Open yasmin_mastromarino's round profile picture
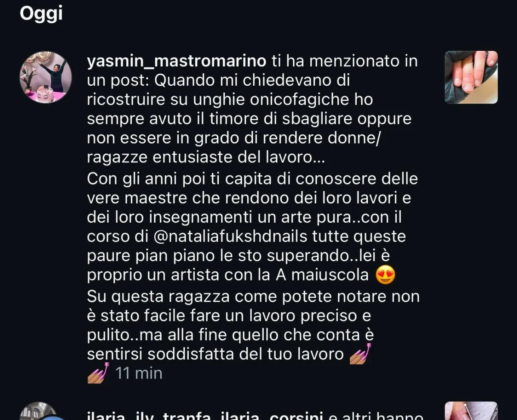 (46, 78)
